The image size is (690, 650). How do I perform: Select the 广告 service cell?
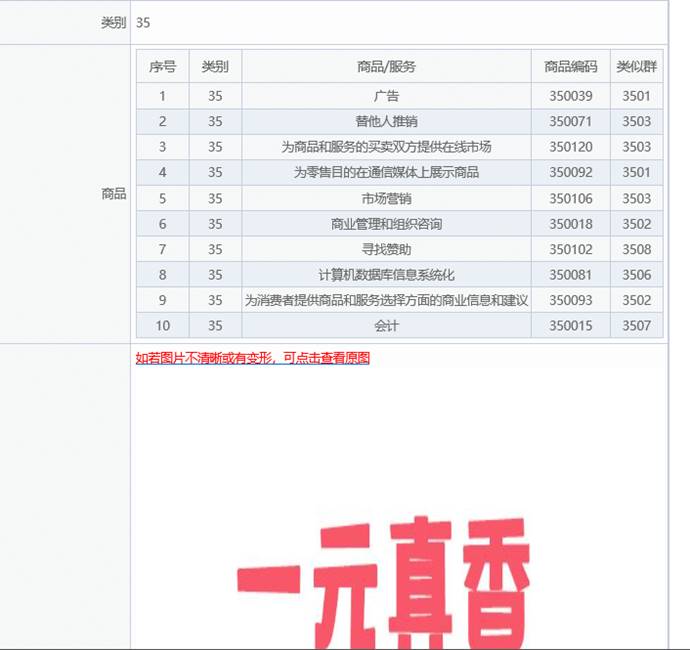pos(386,97)
